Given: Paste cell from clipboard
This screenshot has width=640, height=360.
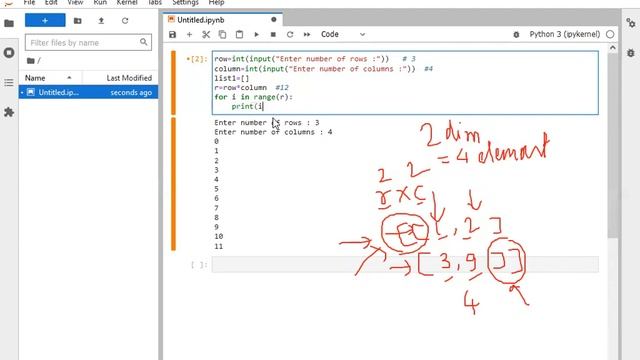Looking at the screenshot, I should 240,35.
